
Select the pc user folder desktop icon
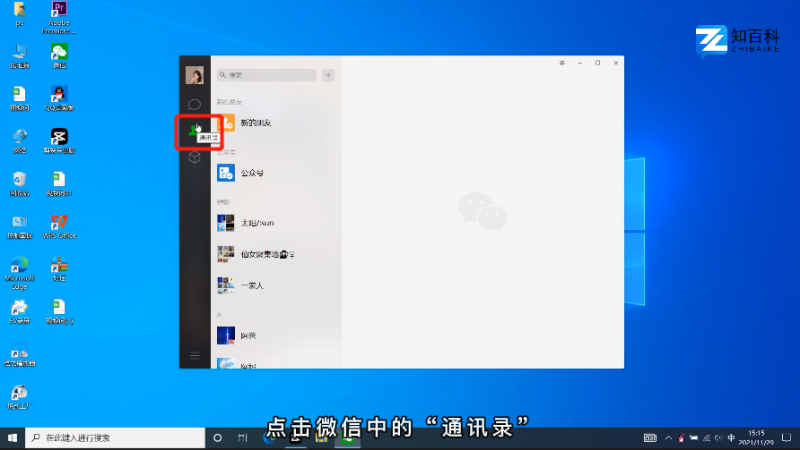coord(19,14)
